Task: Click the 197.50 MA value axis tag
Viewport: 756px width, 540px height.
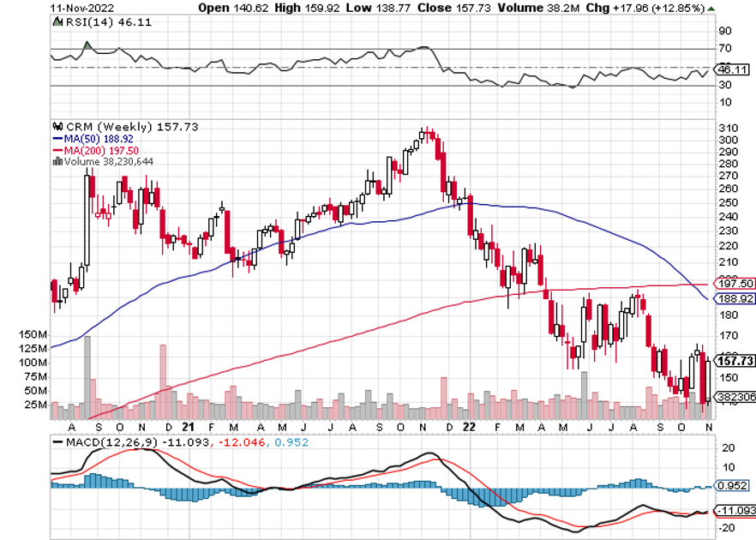Action: 733,284
